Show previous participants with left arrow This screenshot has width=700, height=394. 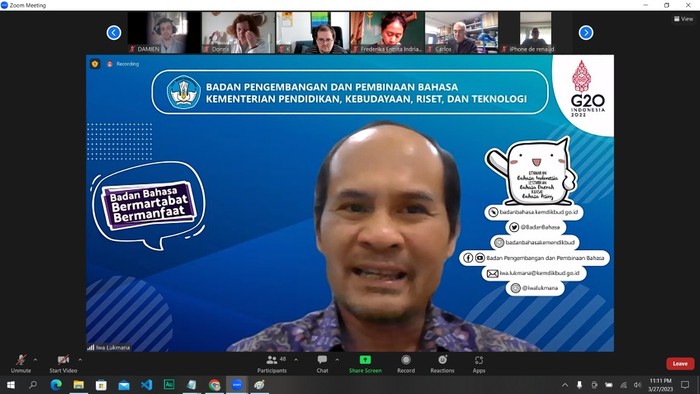point(114,33)
